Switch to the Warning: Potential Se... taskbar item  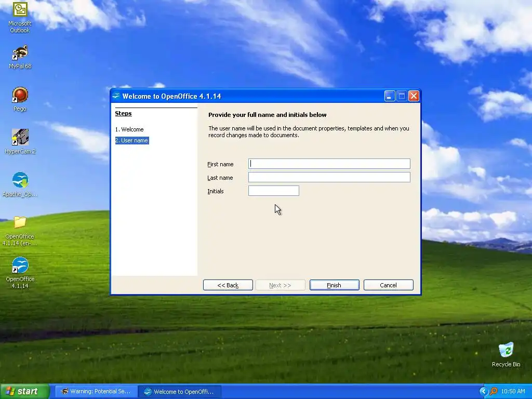click(x=96, y=391)
